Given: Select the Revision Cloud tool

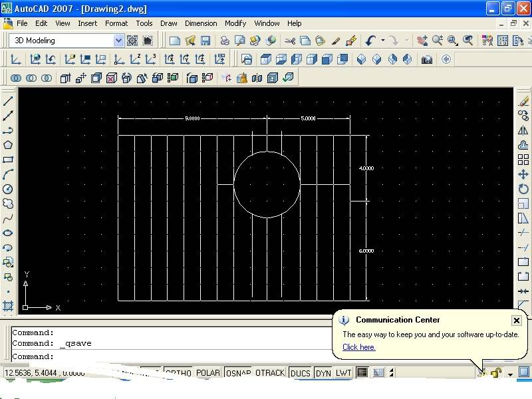Looking at the screenshot, I should (8, 203).
